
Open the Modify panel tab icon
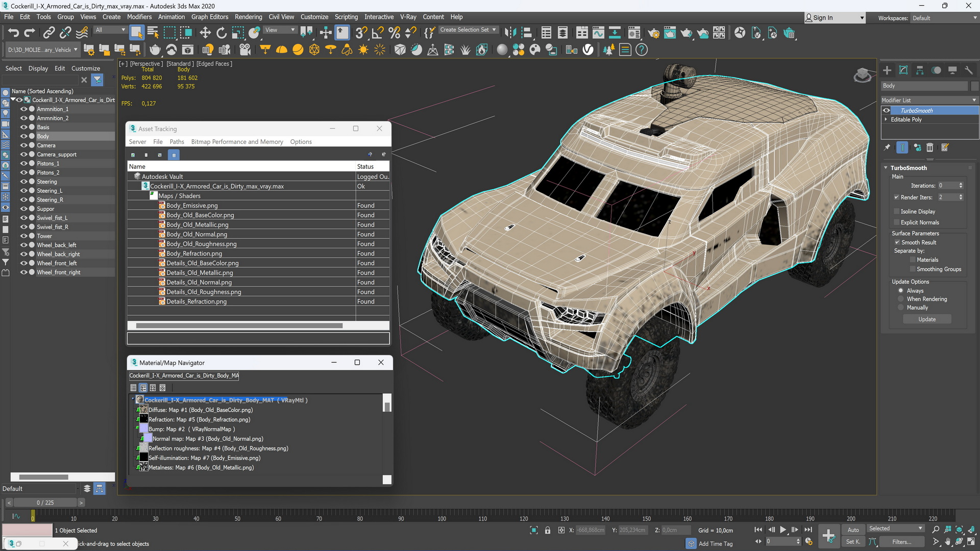[x=903, y=70]
